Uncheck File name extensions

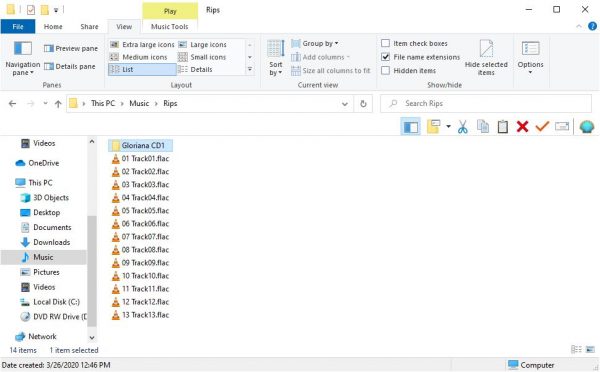click(386, 57)
